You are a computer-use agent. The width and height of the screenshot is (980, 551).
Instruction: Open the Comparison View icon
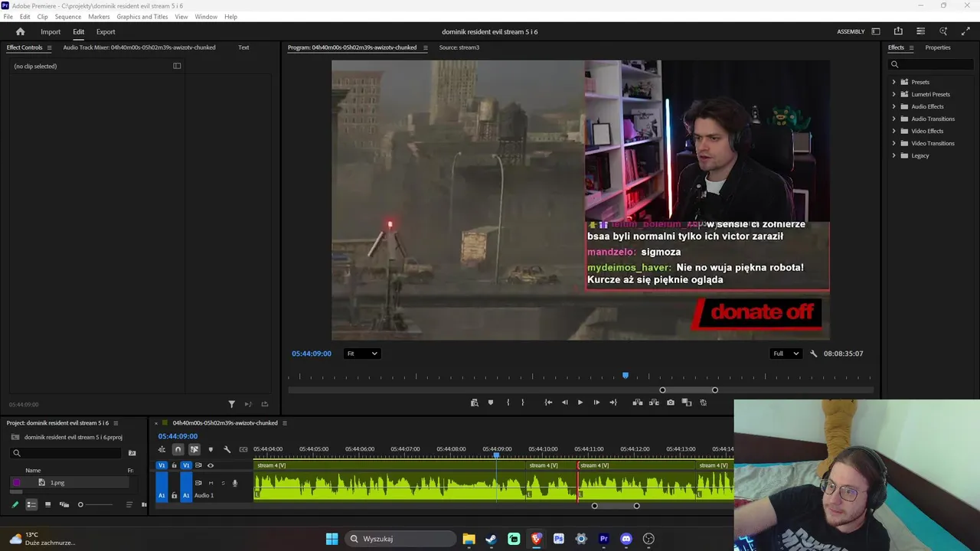tap(687, 403)
